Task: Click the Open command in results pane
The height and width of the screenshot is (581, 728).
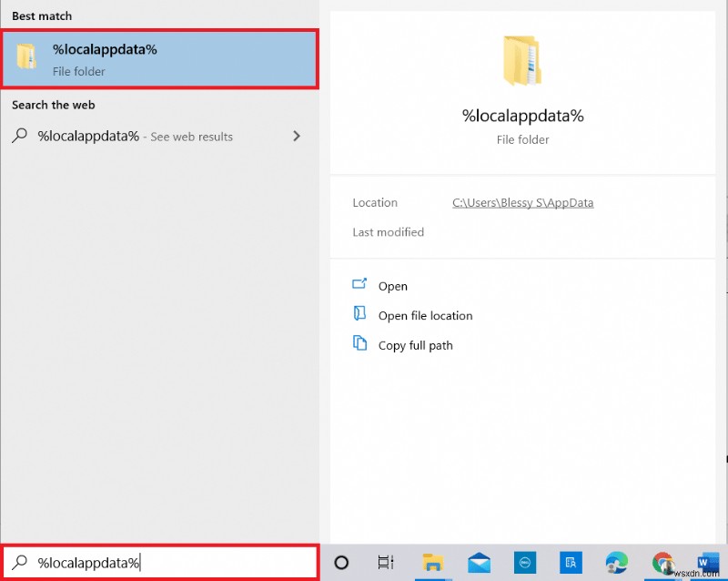Action: point(392,285)
